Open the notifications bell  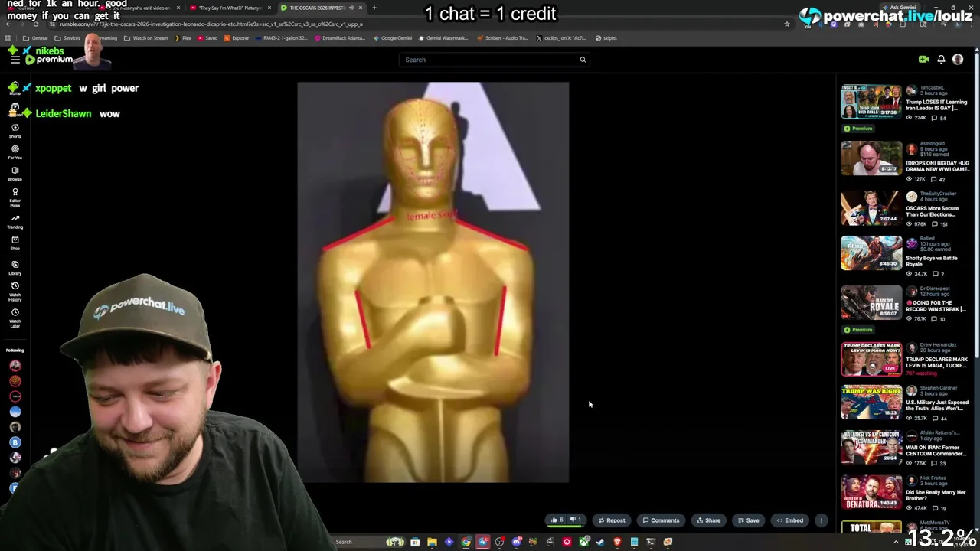(941, 59)
